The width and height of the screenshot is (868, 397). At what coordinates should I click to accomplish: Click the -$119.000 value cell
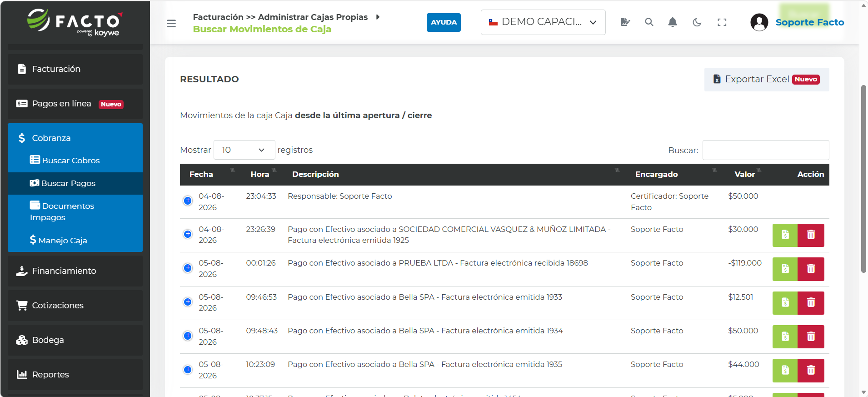pyautogui.click(x=745, y=263)
